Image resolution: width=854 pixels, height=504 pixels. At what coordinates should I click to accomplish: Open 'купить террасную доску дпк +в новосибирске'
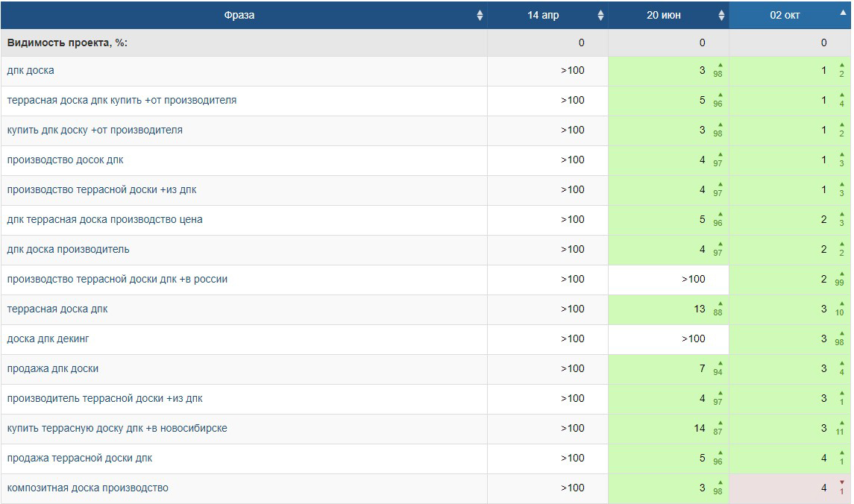pos(117,429)
